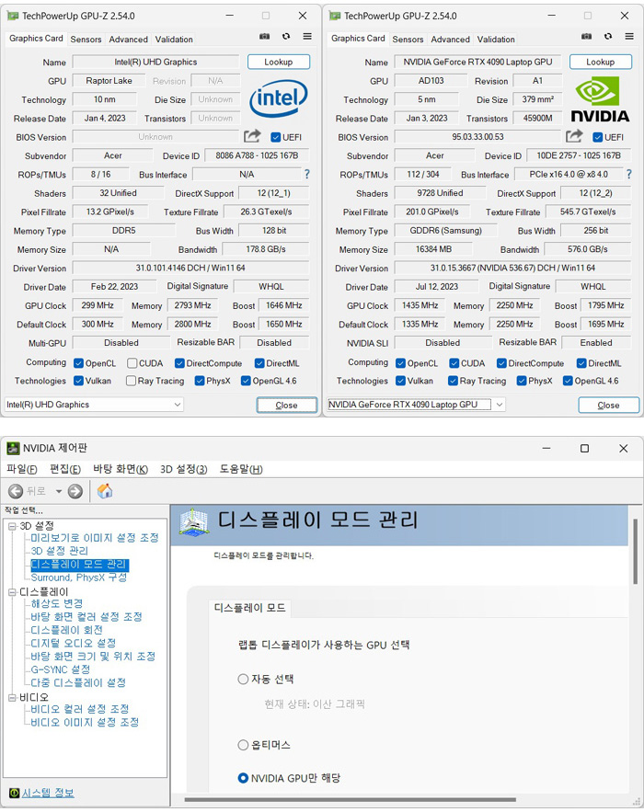
Task: Toggle PhysX checkbox in NVIDIA GPU-Z
Action: click(522, 381)
